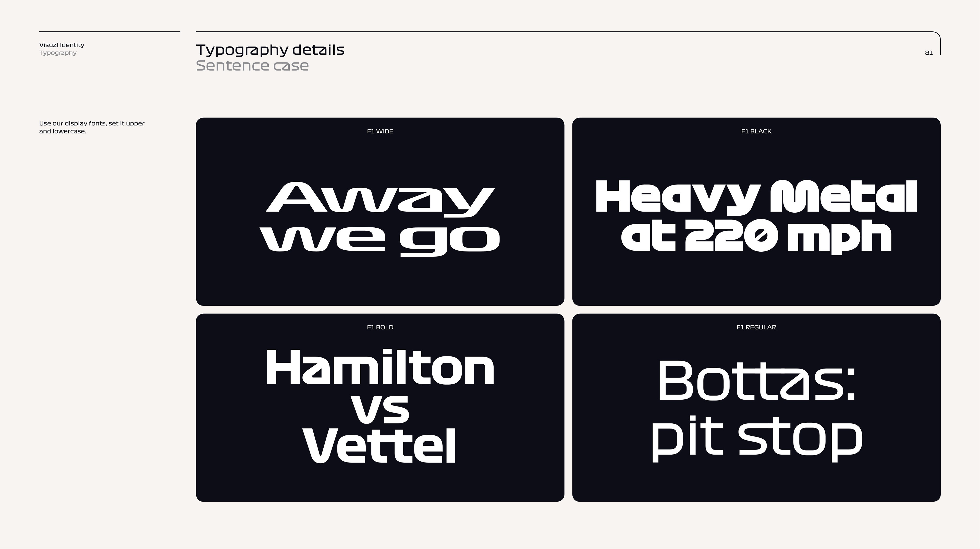
Task: Click the 'F1 BOLD' card label
Action: click(380, 327)
